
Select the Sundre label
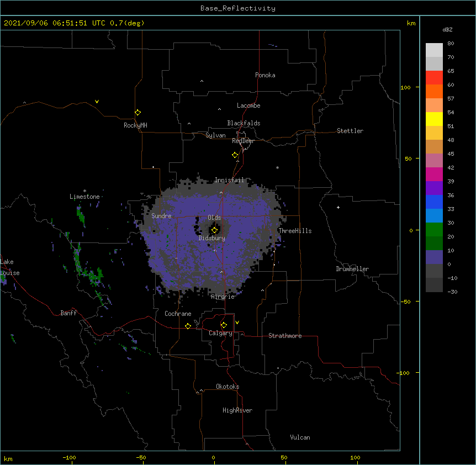(x=161, y=216)
